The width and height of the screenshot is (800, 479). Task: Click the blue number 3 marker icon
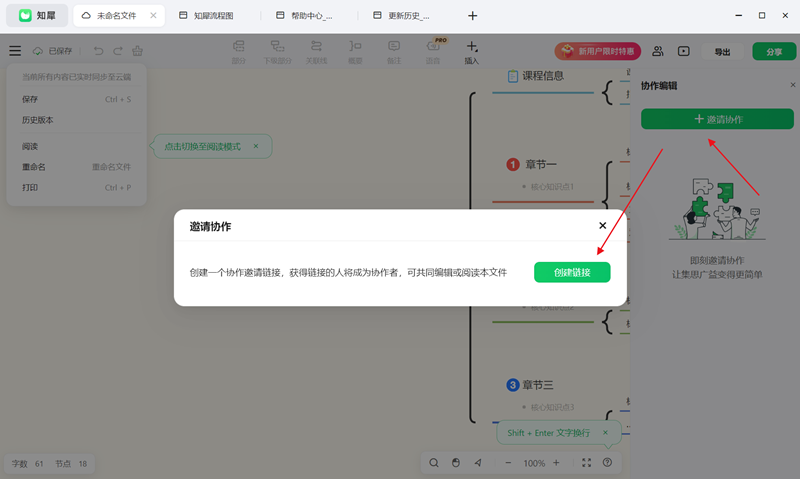(513, 385)
